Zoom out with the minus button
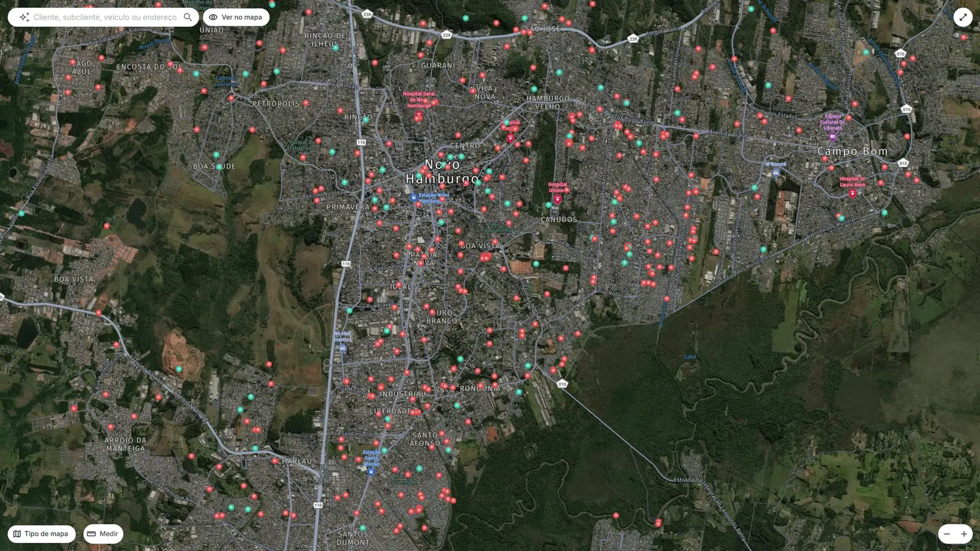The width and height of the screenshot is (980, 551). click(947, 534)
